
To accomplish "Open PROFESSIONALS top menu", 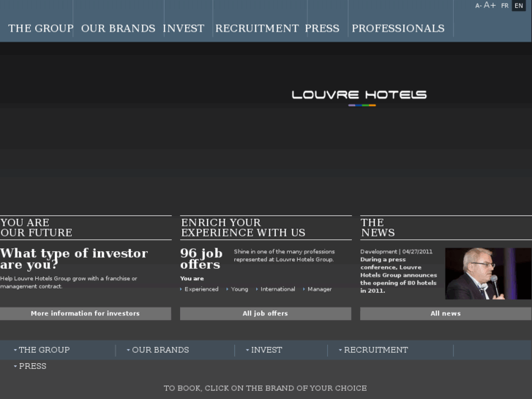I will click(x=398, y=28).
